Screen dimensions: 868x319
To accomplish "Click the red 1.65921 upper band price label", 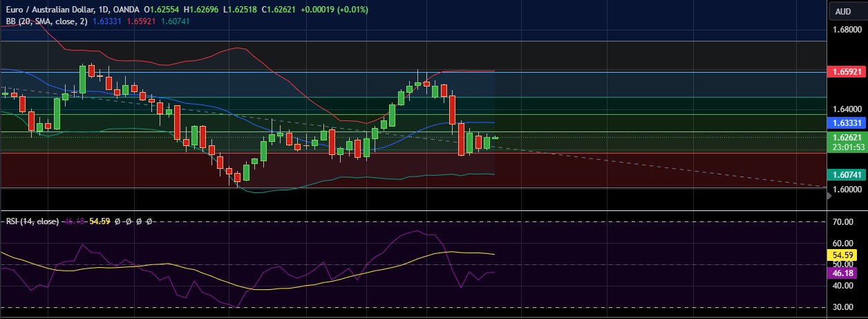I will [846, 72].
